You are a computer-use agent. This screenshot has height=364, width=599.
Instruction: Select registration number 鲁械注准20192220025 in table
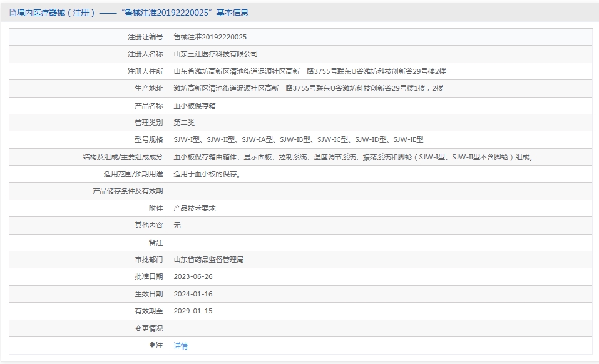210,37
